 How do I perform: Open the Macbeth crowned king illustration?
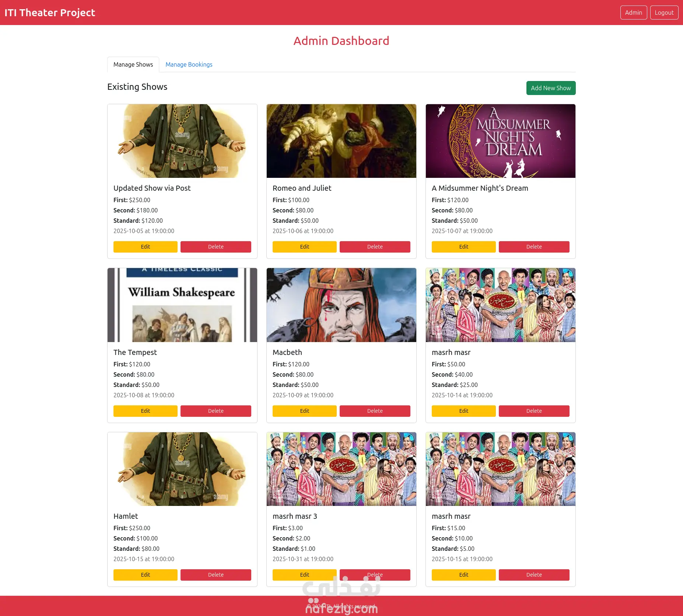[x=341, y=305]
